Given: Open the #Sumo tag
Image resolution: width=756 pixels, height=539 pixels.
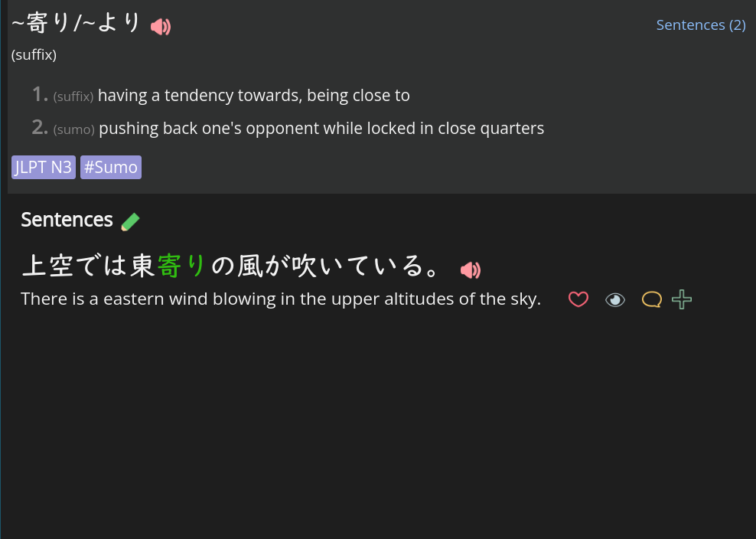Looking at the screenshot, I should tap(110, 167).
